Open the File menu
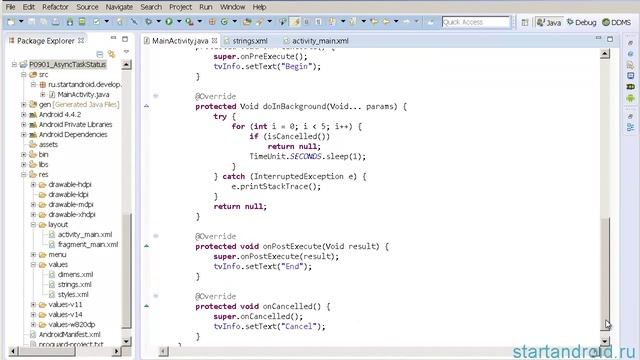640x360 pixels. point(10,7)
